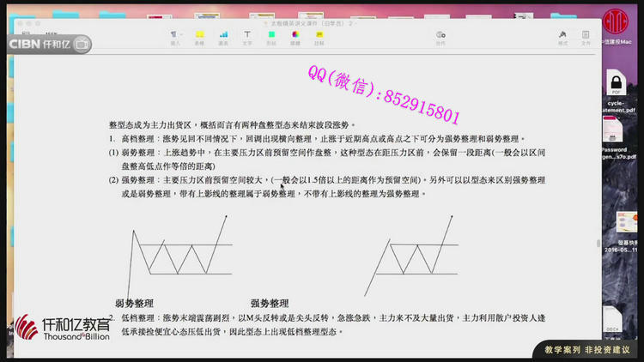Click the Chart (图表) toolbar icon
This screenshot has width=644, height=362.
coord(223,36)
